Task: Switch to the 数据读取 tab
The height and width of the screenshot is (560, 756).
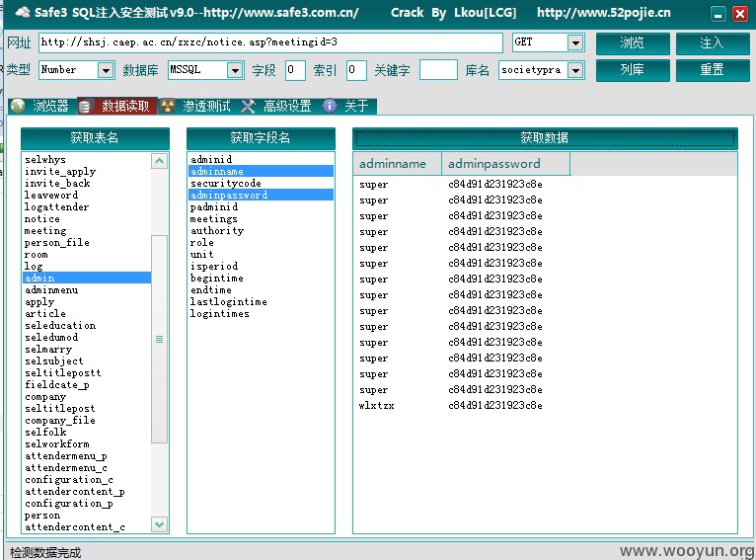Action: pos(117,106)
